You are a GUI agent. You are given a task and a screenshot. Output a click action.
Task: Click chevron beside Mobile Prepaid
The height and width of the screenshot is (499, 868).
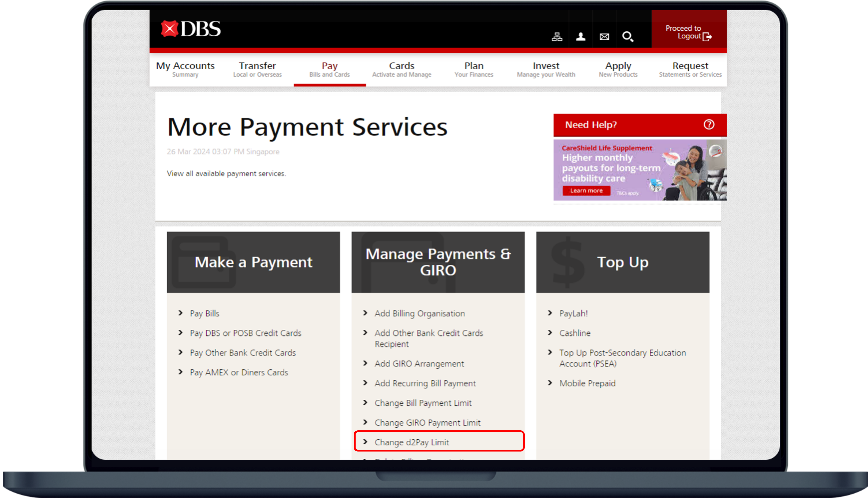tap(550, 383)
